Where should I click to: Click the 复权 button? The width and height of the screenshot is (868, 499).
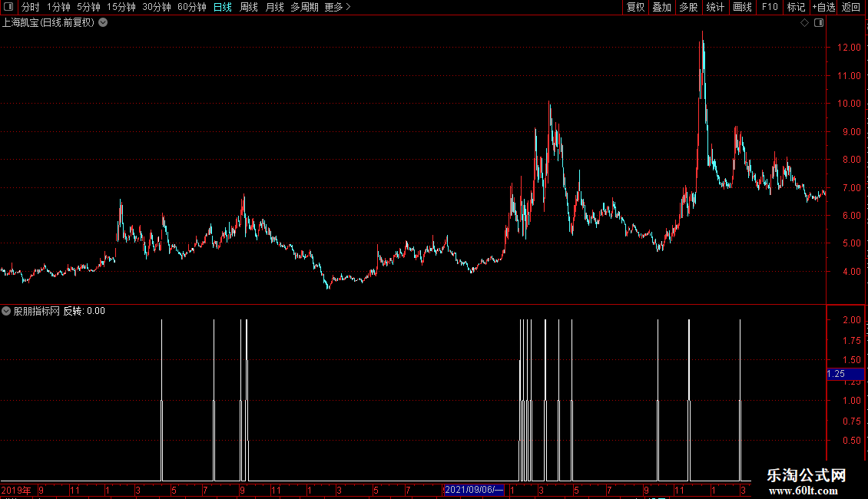[x=635, y=7]
